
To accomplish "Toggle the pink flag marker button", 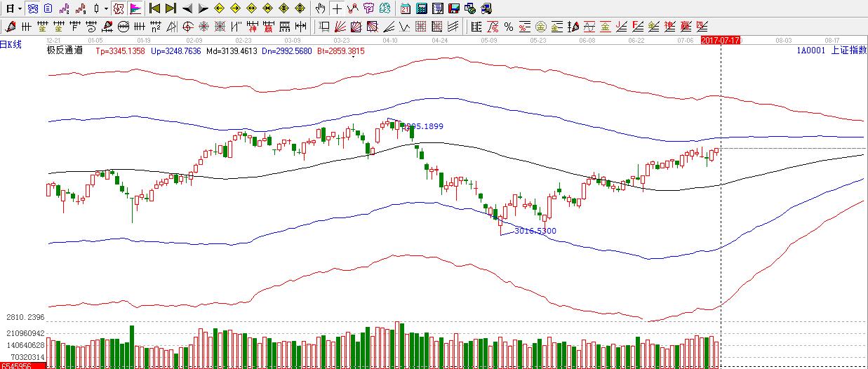I will click(x=135, y=9).
